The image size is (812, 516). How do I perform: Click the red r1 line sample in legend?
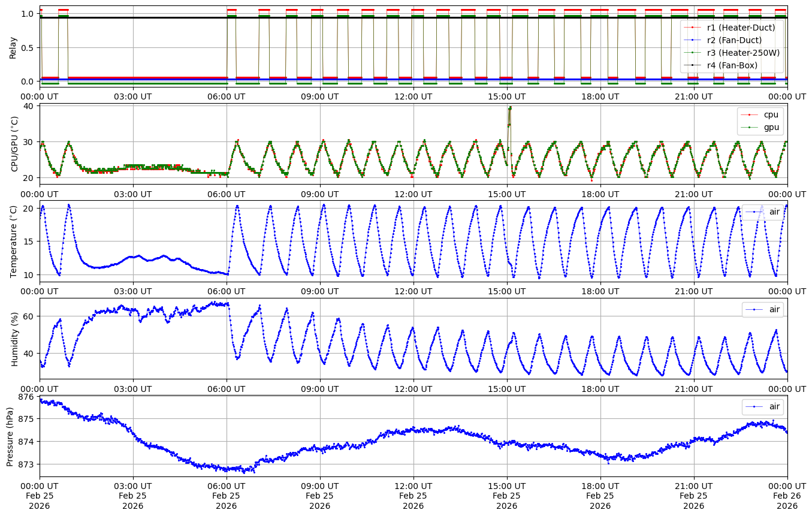693,28
